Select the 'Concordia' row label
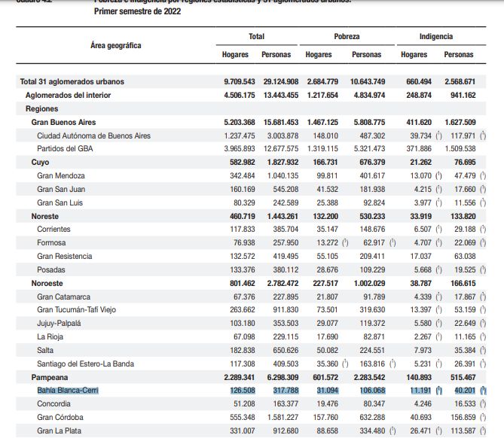 [53, 403]
